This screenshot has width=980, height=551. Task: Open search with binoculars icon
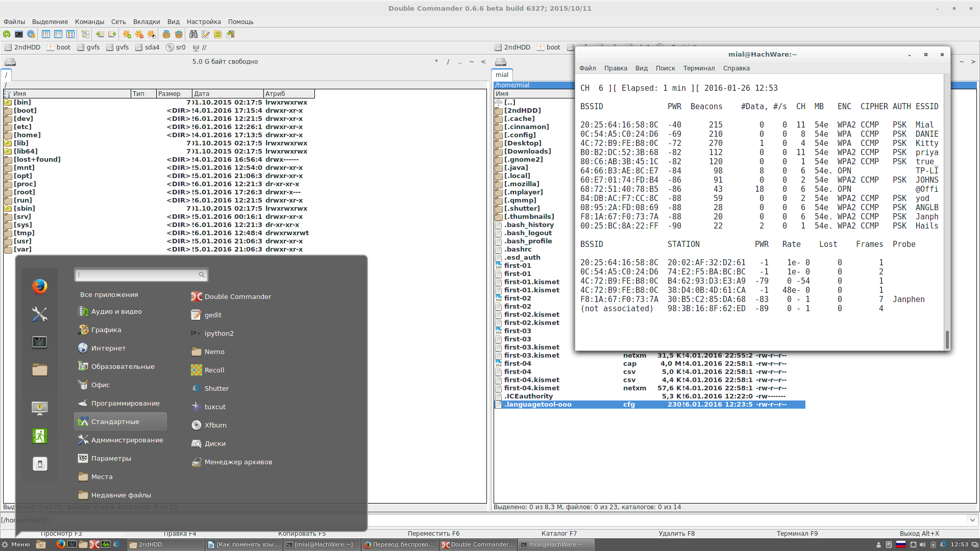point(193,34)
